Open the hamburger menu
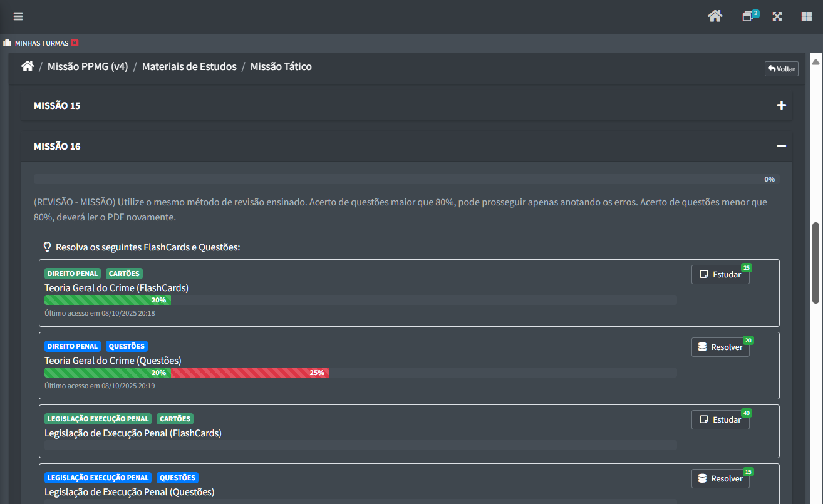 (x=18, y=16)
